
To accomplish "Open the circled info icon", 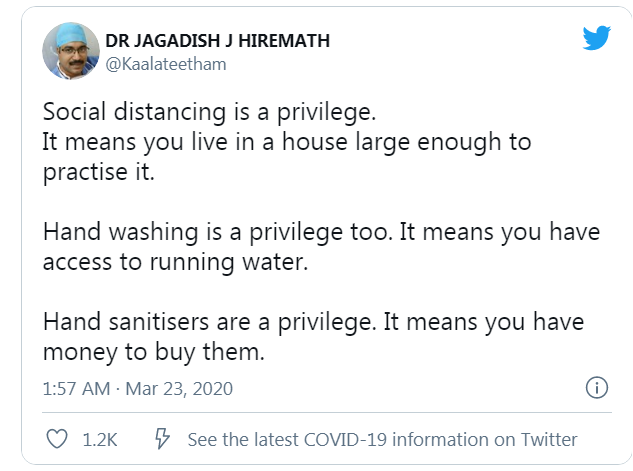I will coord(597,388).
